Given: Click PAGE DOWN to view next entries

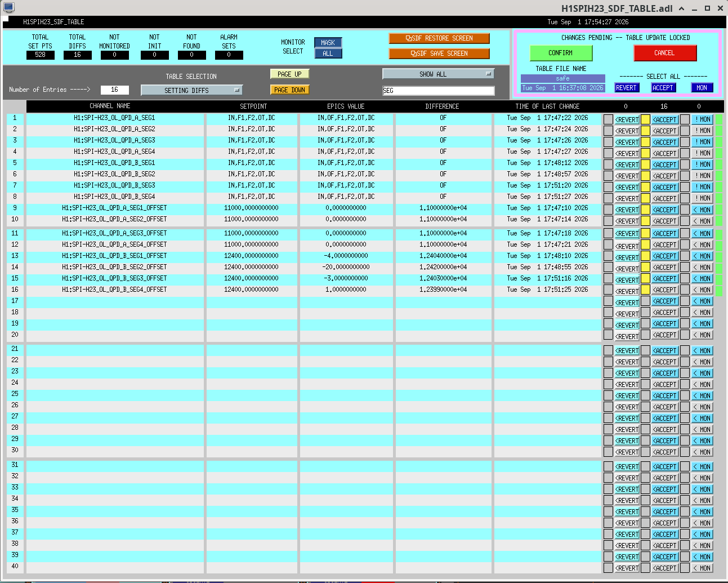Looking at the screenshot, I should tap(289, 90).
